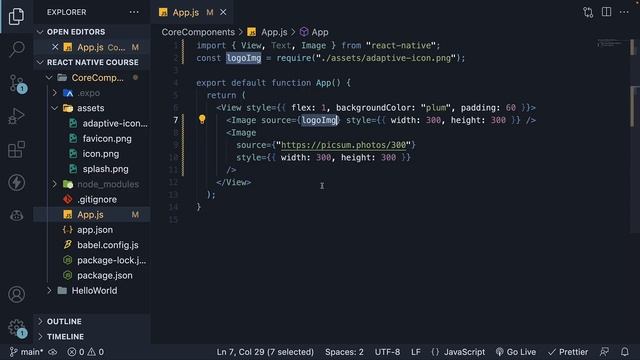Close App.js under Open Editors
The image size is (640, 360).
[55, 47]
